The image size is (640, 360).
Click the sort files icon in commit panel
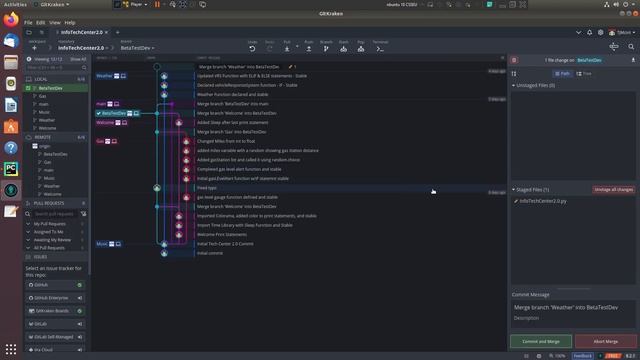tap(514, 74)
